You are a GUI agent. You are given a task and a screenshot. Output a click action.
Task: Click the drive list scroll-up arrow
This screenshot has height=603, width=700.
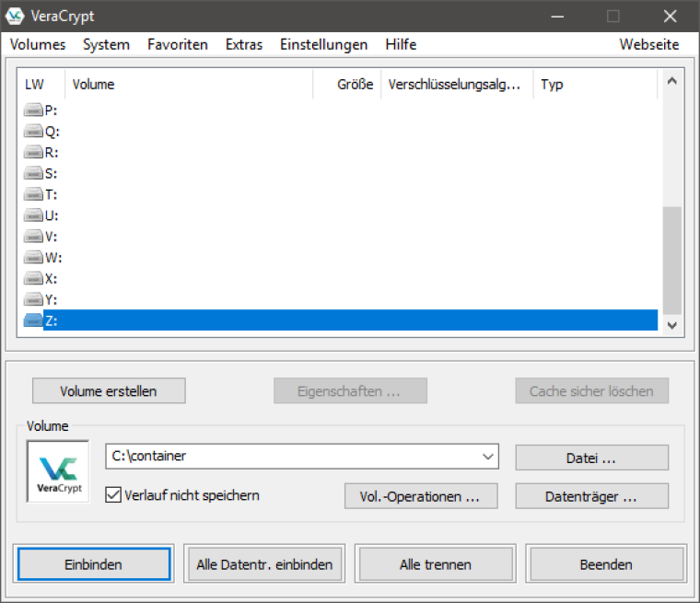coord(671,81)
